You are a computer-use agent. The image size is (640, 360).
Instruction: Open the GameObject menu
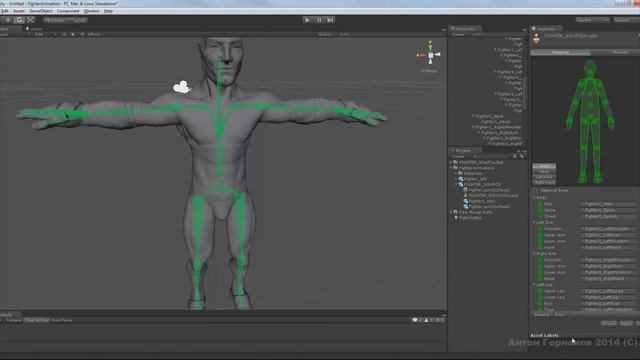(41, 11)
